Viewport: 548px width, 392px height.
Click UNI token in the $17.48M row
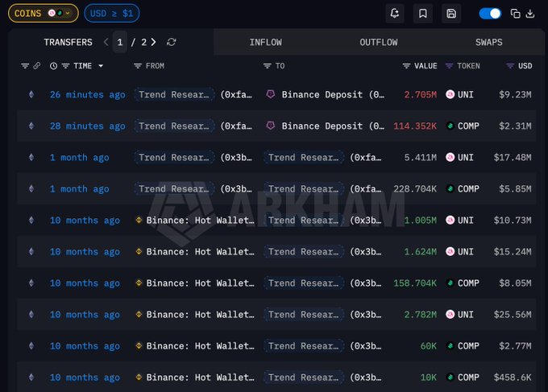point(459,158)
